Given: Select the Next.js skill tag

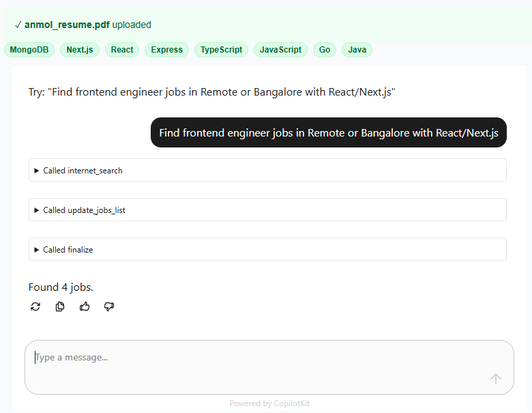Looking at the screenshot, I should pos(80,50).
